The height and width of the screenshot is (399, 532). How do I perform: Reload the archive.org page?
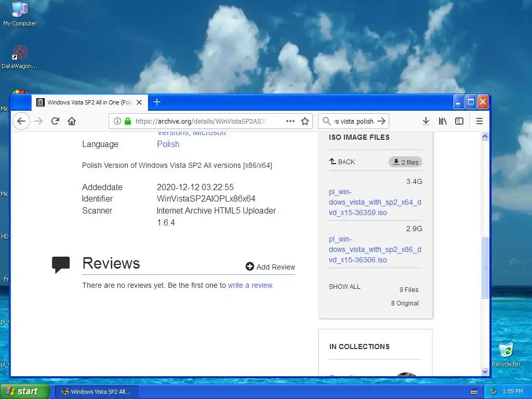(x=55, y=121)
